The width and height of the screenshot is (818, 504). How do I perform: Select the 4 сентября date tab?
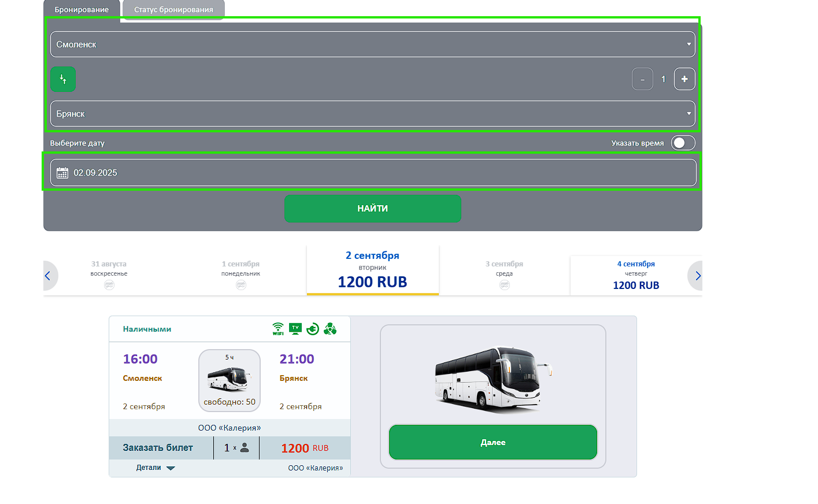point(636,275)
